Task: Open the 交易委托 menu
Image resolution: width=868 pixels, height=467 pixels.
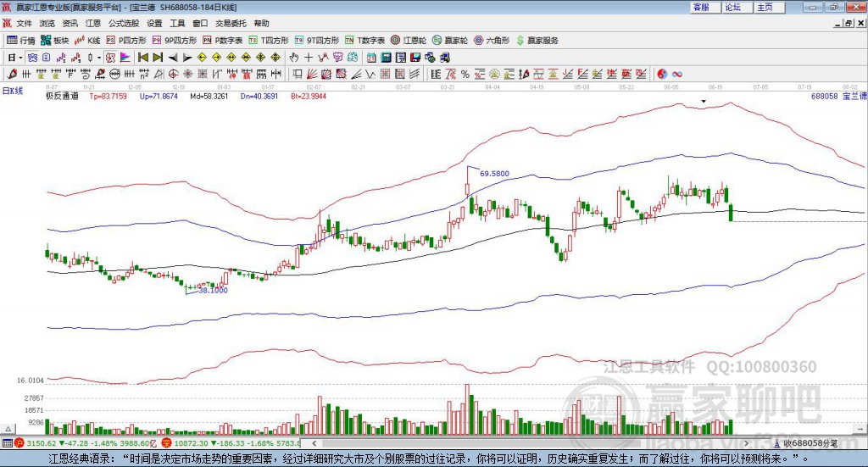Action: click(x=231, y=23)
